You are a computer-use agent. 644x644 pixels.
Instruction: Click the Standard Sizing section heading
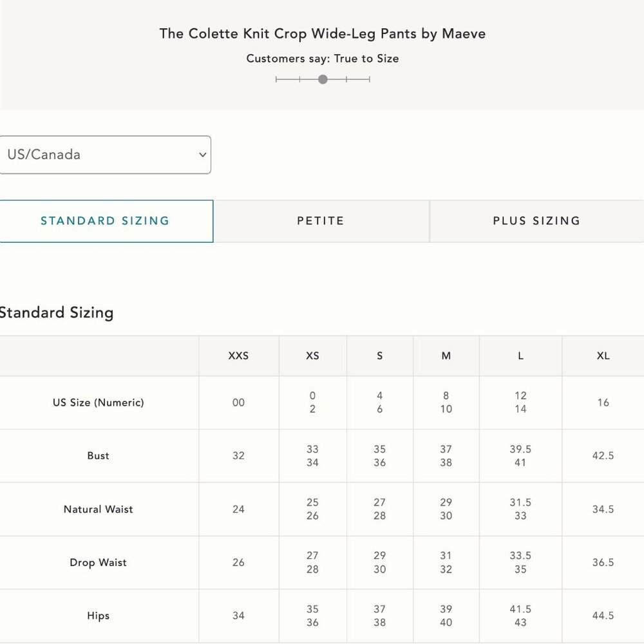56,312
